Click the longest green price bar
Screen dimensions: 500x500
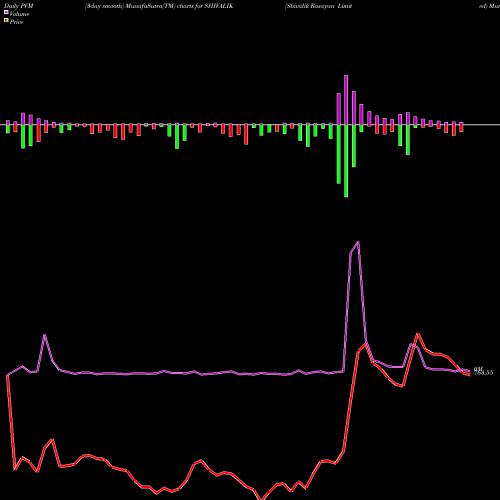(x=346, y=161)
